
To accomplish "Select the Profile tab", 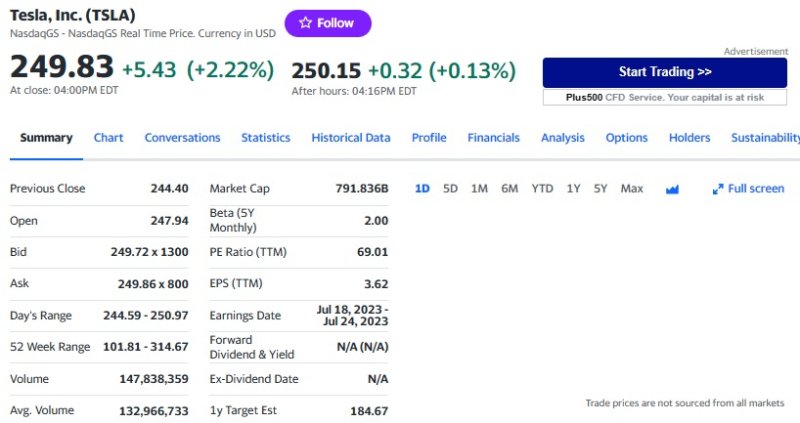I will (429, 138).
